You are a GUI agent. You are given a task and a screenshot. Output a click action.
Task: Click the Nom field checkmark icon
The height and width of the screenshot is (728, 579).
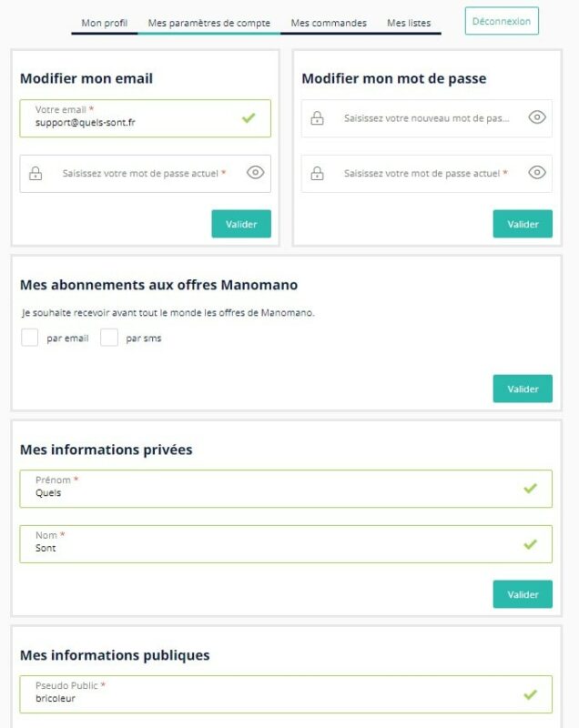coord(530,544)
